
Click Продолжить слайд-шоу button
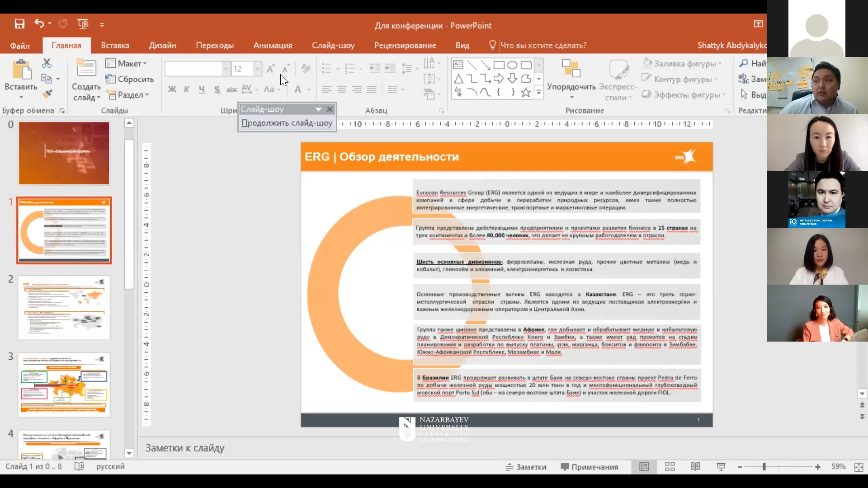point(287,123)
